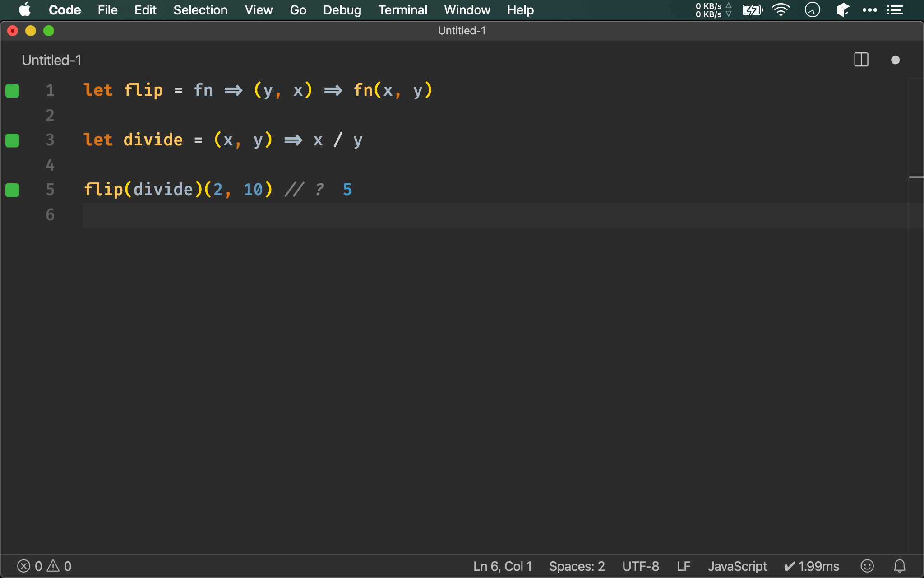
Task: Click the battery charging status icon
Action: (x=753, y=10)
